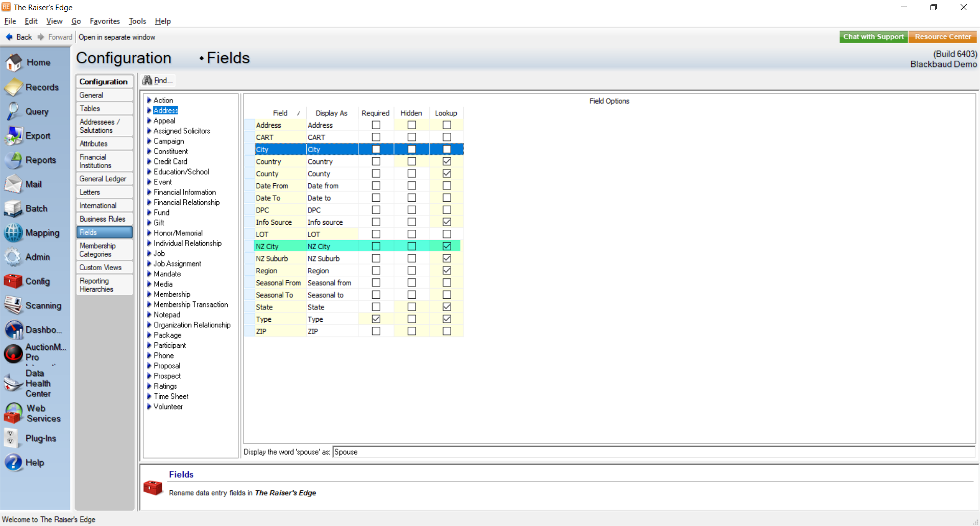Screen dimensions: 980x526
Task: Toggle the Hidden checkbox for ZIP
Action: tap(411, 331)
